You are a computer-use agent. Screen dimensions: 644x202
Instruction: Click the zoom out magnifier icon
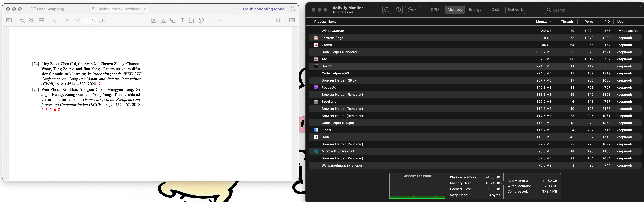click(x=22, y=20)
